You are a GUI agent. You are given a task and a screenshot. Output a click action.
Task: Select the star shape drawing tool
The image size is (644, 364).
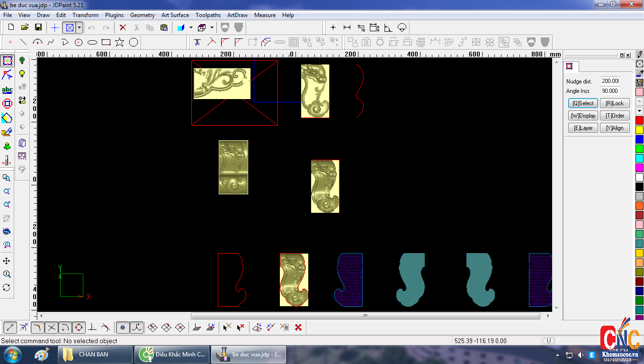point(120,42)
